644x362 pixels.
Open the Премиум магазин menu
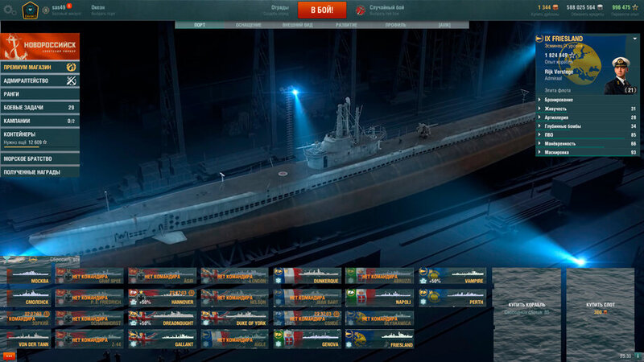click(x=39, y=67)
